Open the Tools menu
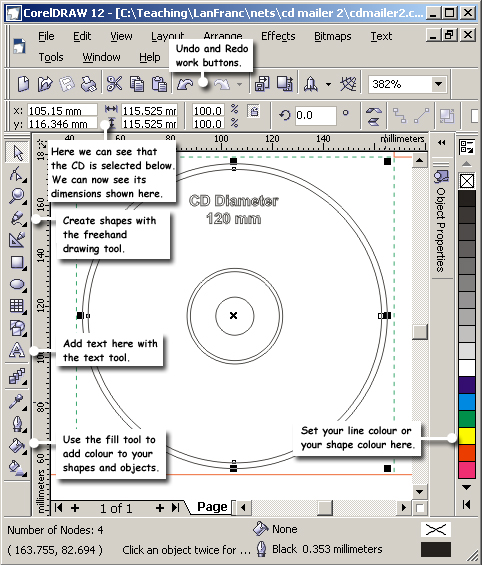Image resolution: width=482 pixels, height=565 pixels. point(51,57)
